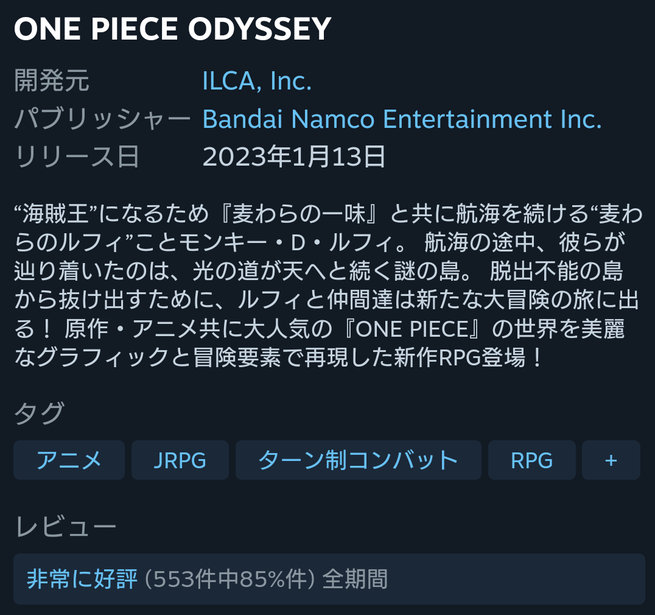Click the リリース日 label

(x=77, y=156)
